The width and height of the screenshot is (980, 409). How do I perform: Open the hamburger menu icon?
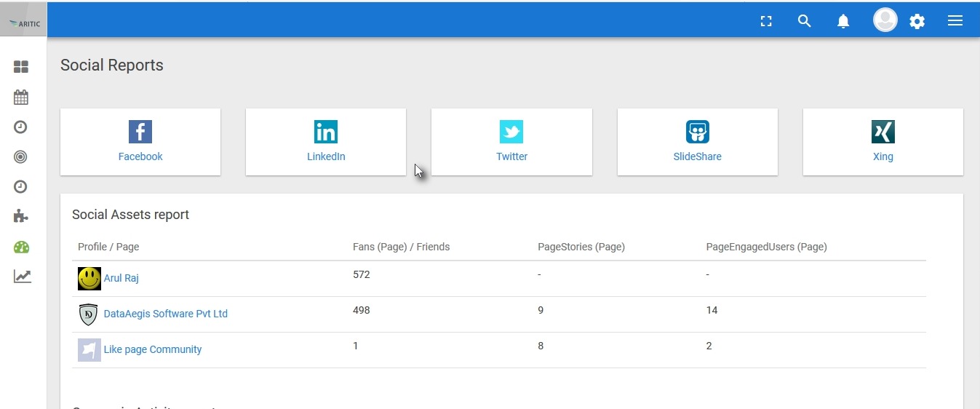955,21
